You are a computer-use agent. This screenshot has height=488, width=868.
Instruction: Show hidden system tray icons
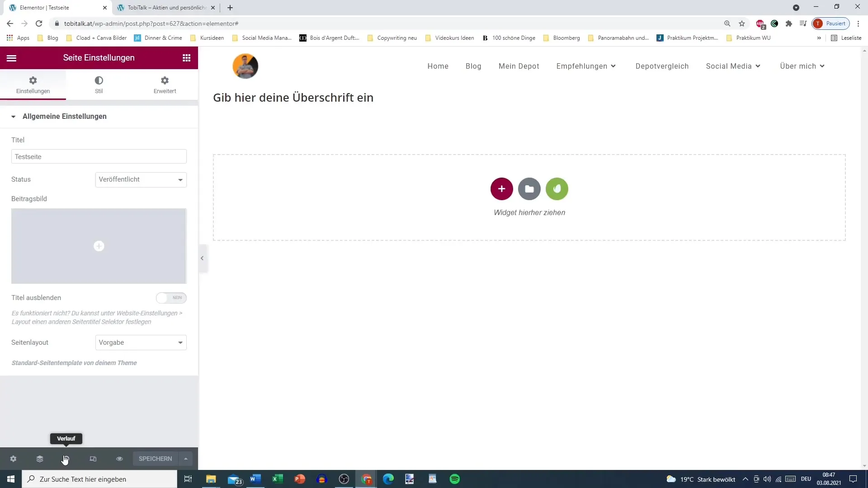tap(745, 479)
